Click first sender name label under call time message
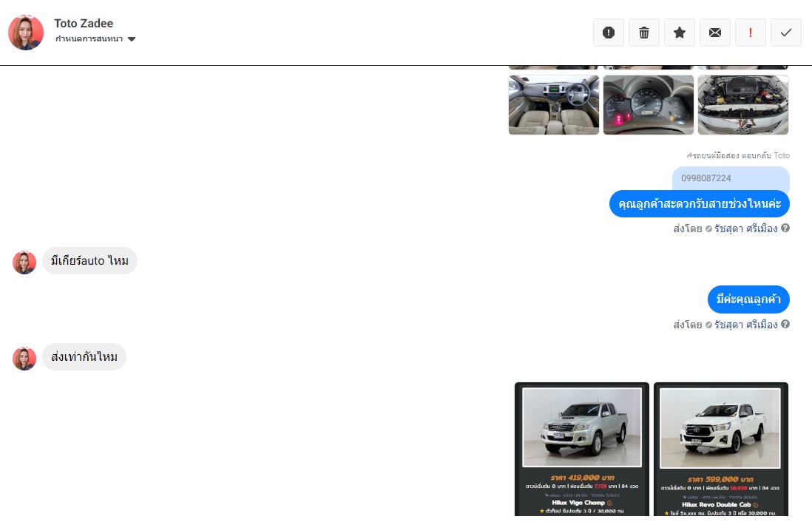Screen dimensions: 812x525 click(x=745, y=228)
